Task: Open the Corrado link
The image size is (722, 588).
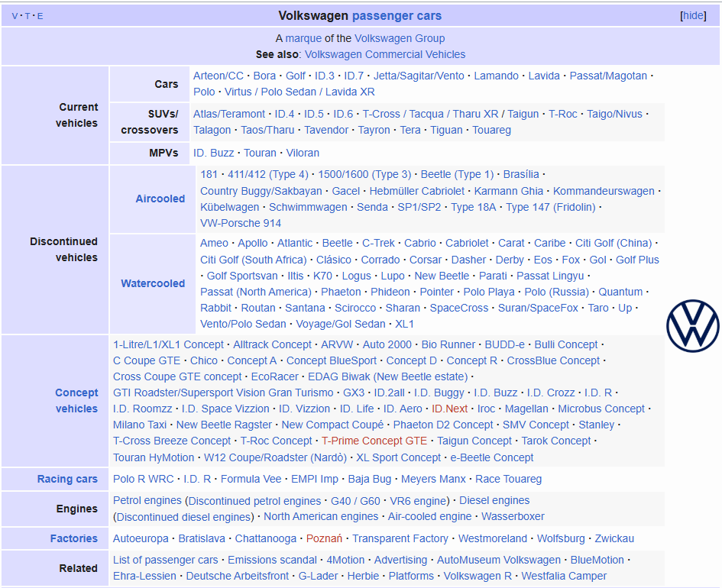Action: [x=380, y=260]
